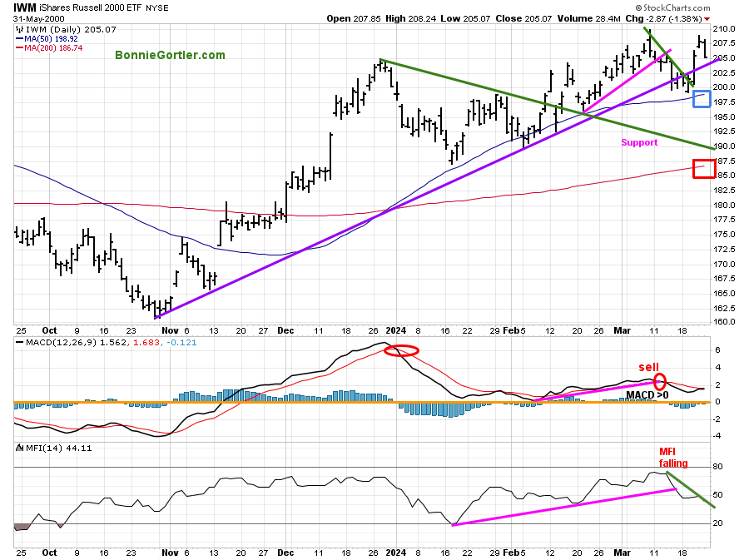The image size is (749, 560).
Task: Click the MFI indicator icon beside MFI(14)
Action: pyautogui.click(x=20, y=448)
